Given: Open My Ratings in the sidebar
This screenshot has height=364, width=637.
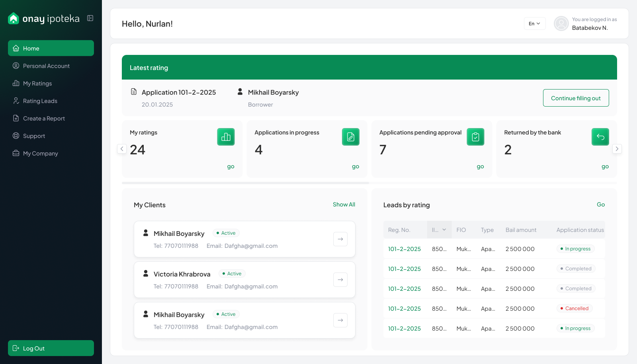Looking at the screenshot, I should (37, 84).
